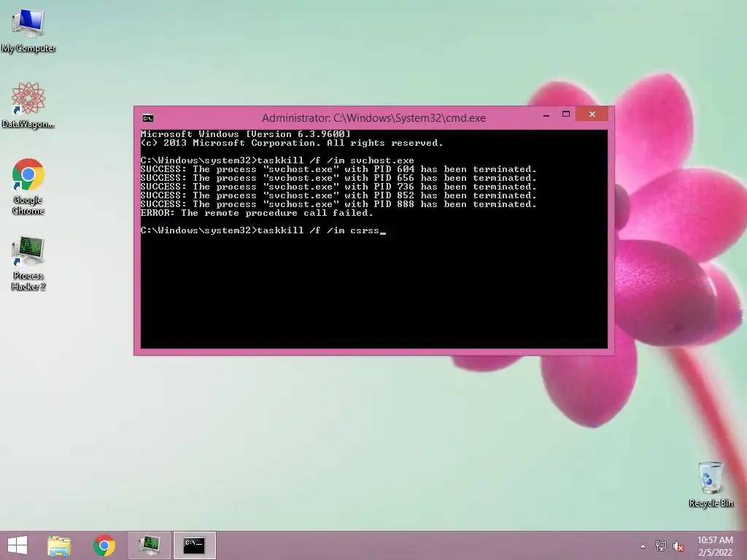Click the cmd.exe taskbar button

pos(194,545)
